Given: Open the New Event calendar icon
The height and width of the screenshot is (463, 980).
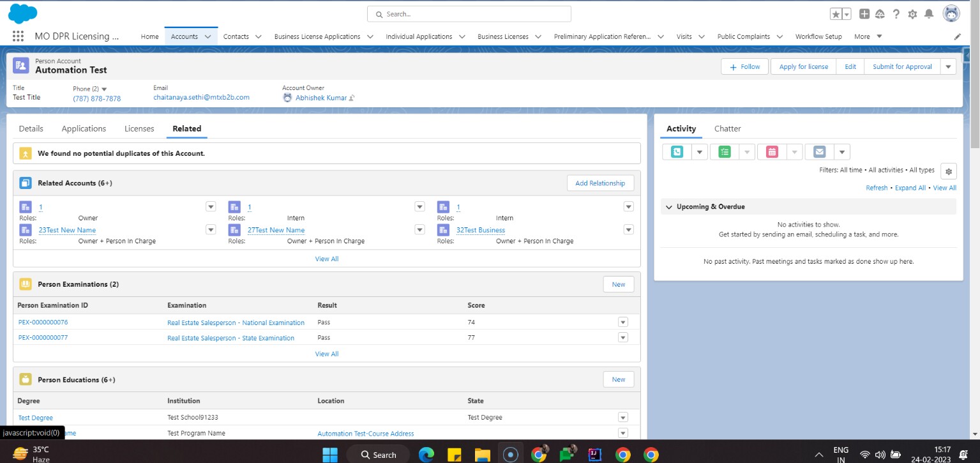Looking at the screenshot, I should click(x=771, y=151).
